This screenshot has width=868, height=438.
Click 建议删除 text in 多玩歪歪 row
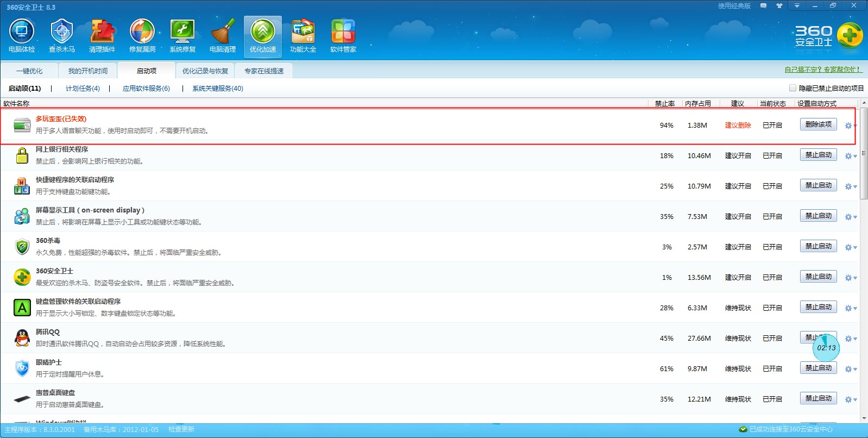click(x=738, y=126)
